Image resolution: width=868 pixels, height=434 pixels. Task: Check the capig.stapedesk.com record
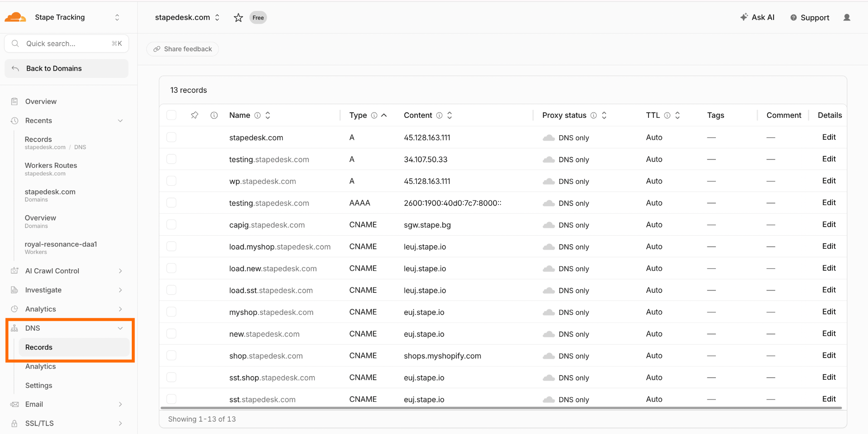(171, 225)
